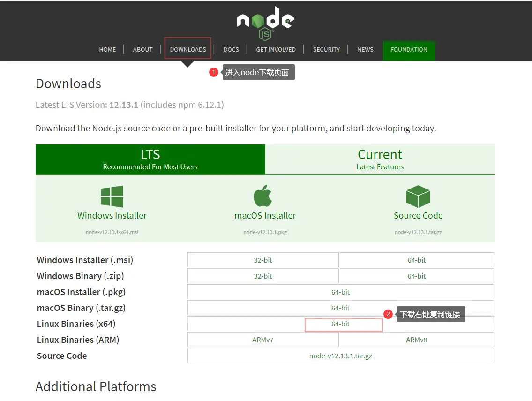
Task: Click the Source Code row label
Action: pyautogui.click(x=62, y=356)
